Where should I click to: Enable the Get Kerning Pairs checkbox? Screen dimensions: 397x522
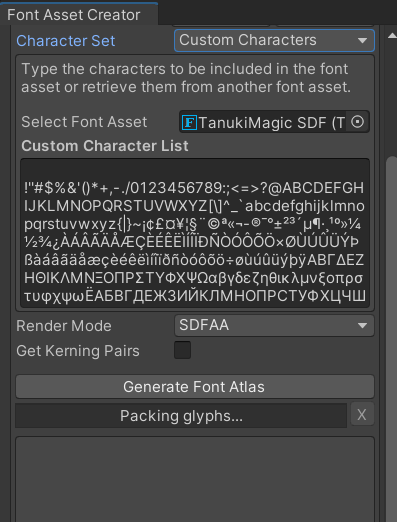pos(182,350)
